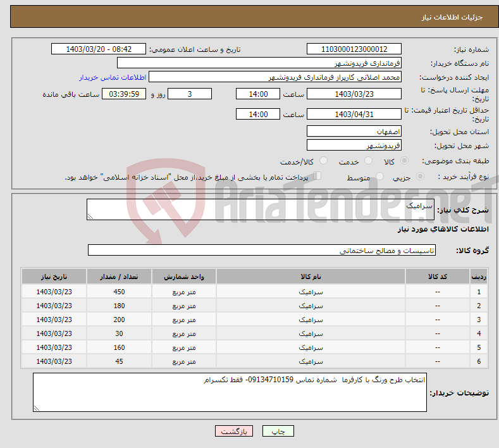Click the need number field 1103000123000012
This screenshot has height=448, width=499.
pyautogui.click(x=354, y=49)
